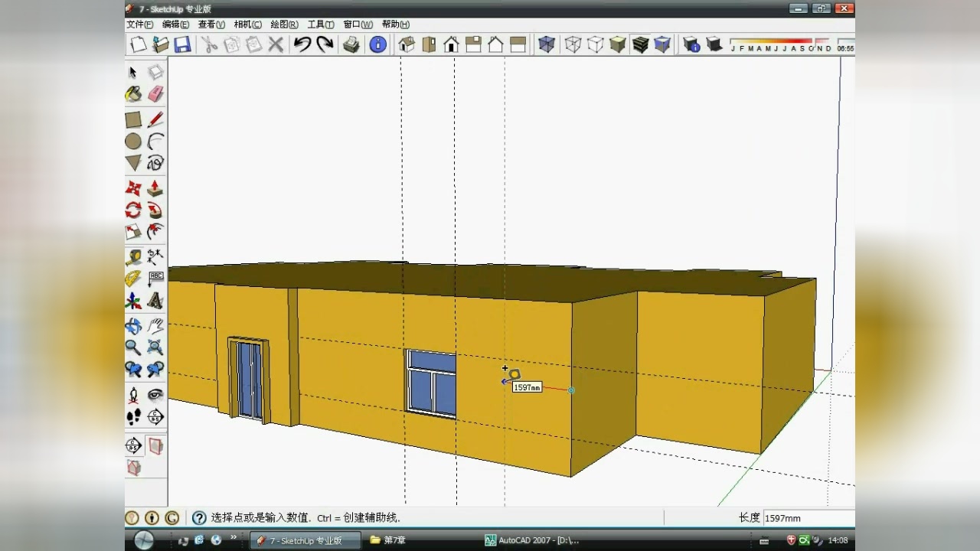The height and width of the screenshot is (551, 980).
Task: Select the Scale tool
Action: 133,232
